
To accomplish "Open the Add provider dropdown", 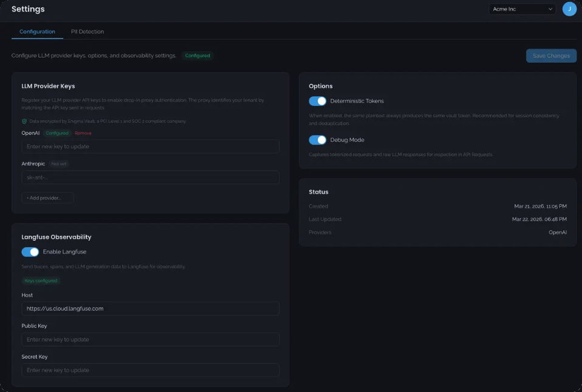I will (x=47, y=198).
